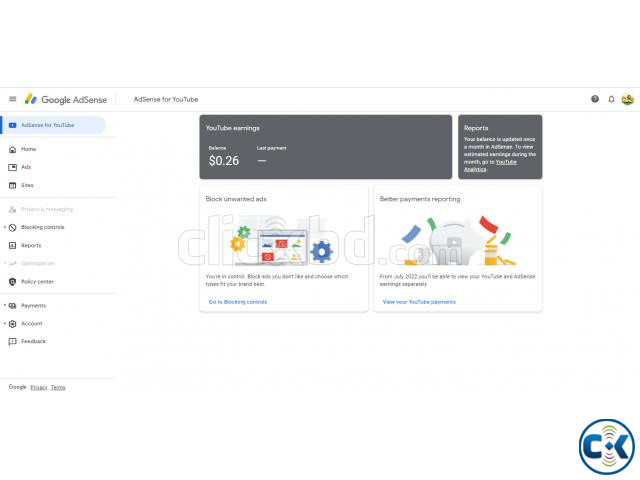Click AdSense for YouTube page title
640x480 pixels.
click(x=166, y=100)
